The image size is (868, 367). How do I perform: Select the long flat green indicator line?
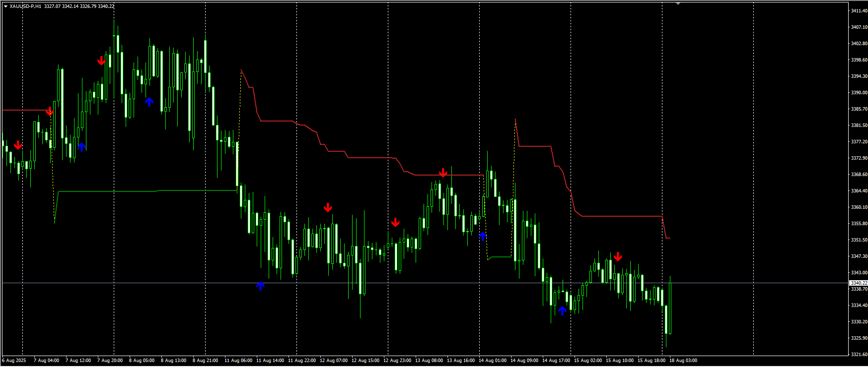pos(149,191)
